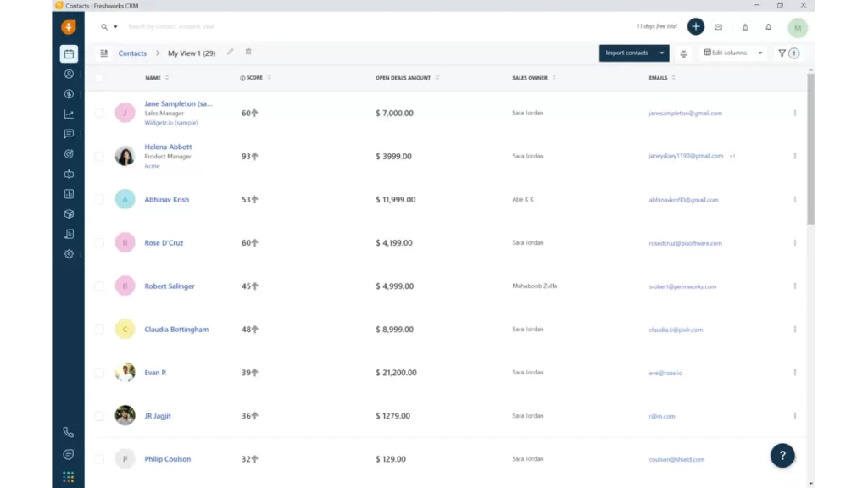Screen dimensions: 868x488
Task: Open Helena Abbott's contact record
Action: [x=168, y=146]
